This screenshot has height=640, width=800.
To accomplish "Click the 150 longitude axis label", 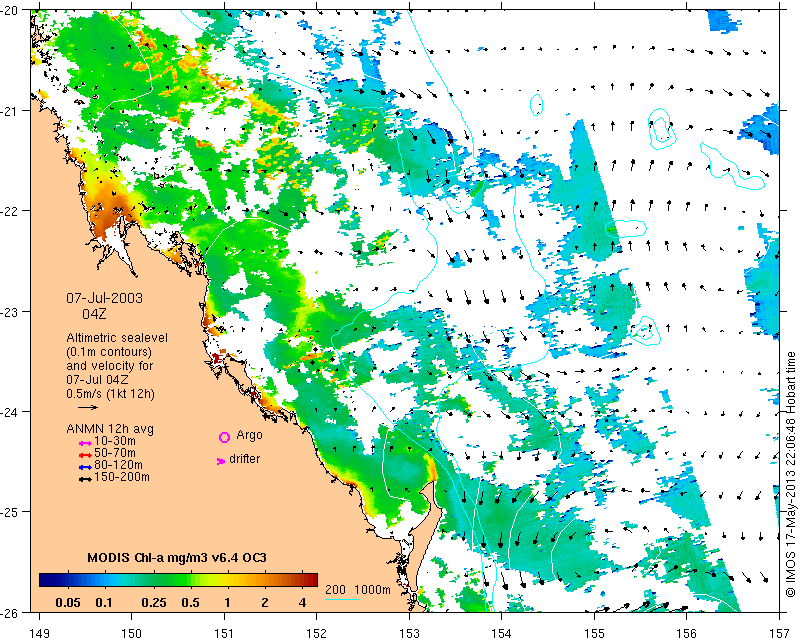I will (132, 633).
